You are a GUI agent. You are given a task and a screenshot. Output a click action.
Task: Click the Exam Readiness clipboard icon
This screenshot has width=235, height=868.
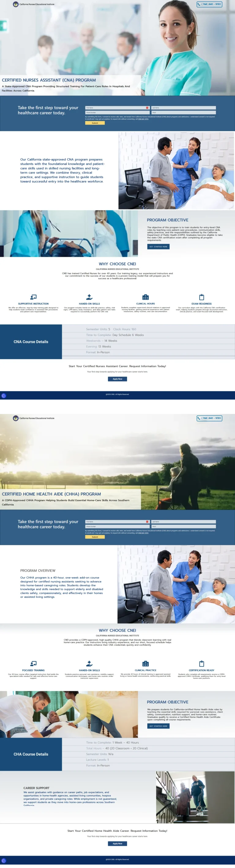click(x=202, y=297)
